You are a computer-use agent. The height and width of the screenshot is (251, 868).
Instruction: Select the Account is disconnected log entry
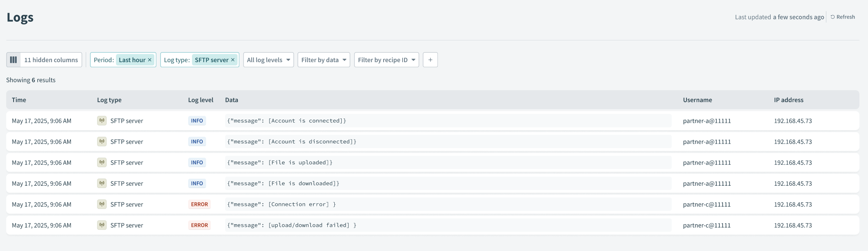pos(292,142)
